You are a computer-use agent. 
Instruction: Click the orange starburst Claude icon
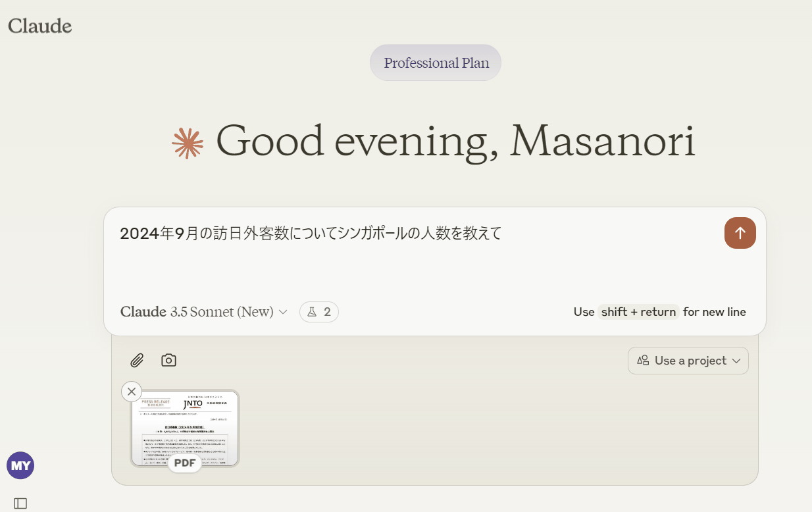[x=188, y=143]
